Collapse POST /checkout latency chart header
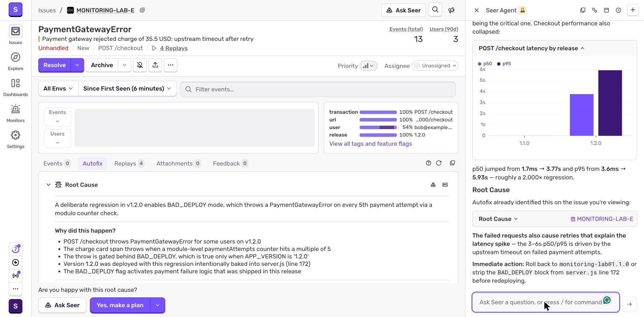Image resolution: width=644 pixels, height=317 pixels. click(555, 48)
